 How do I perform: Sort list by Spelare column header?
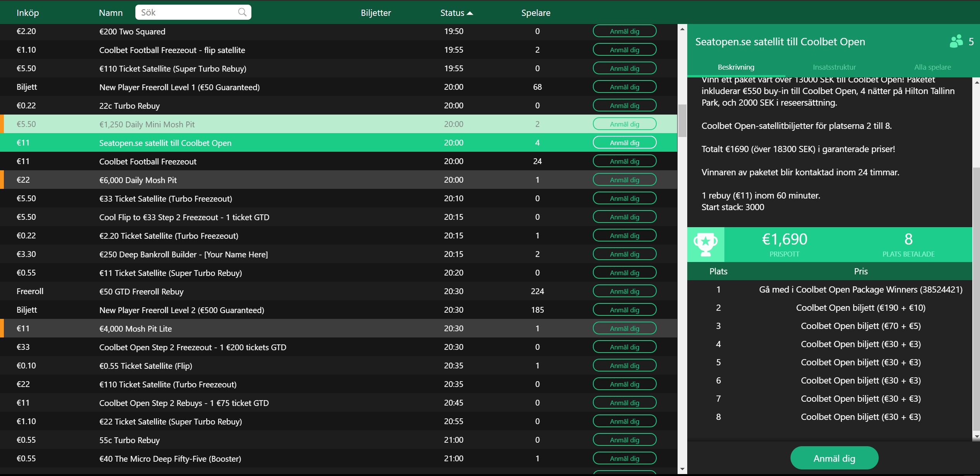pyautogui.click(x=535, y=13)
